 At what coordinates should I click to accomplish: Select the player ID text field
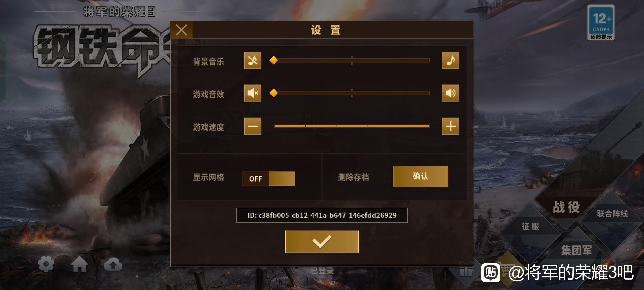coord(322,215)
